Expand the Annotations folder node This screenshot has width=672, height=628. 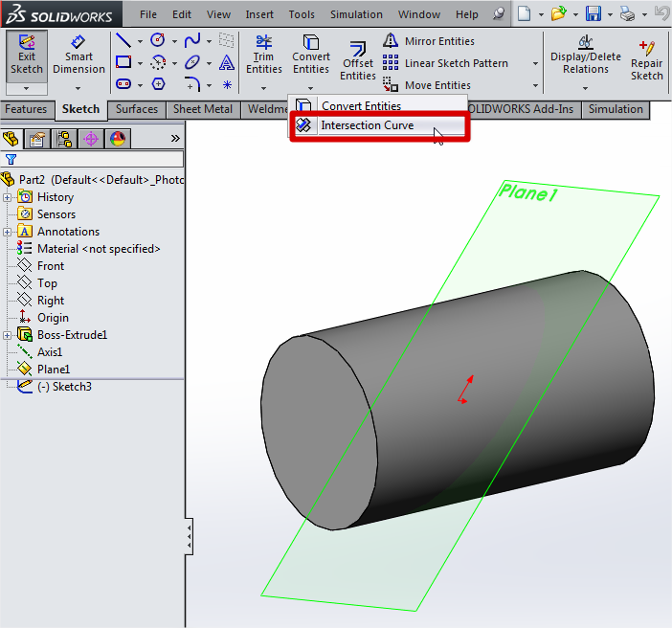point(8,232)
